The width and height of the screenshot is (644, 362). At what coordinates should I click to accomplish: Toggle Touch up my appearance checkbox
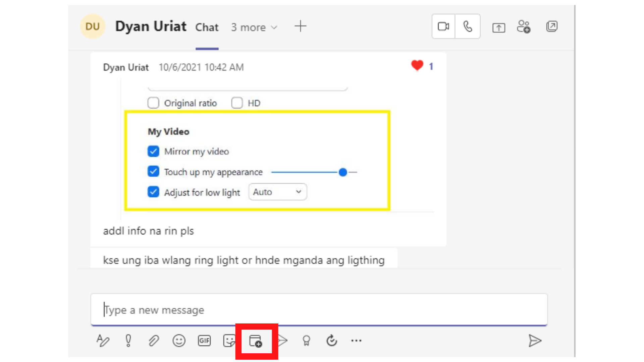tap(153, 172)
